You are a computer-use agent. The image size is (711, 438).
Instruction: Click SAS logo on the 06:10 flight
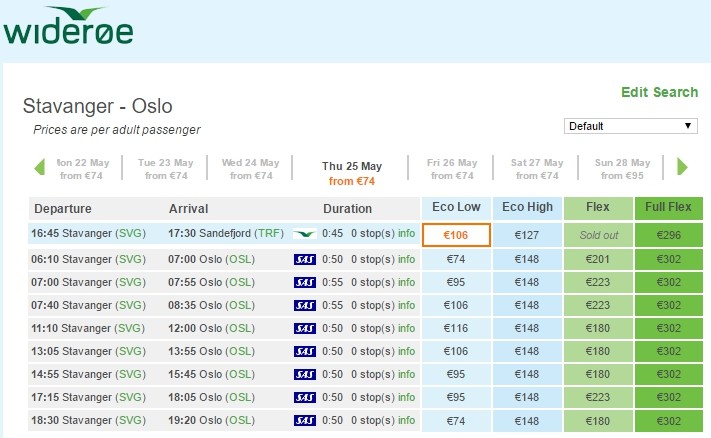(x=305, y=259)
